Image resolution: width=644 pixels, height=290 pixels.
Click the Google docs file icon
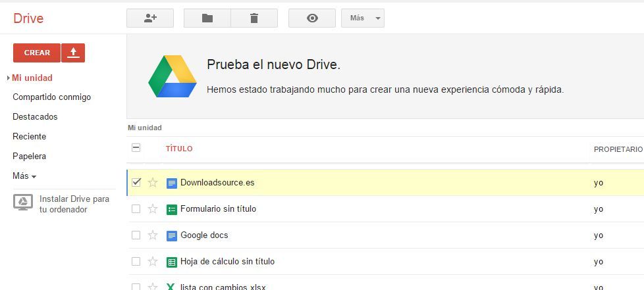[172, 235]
